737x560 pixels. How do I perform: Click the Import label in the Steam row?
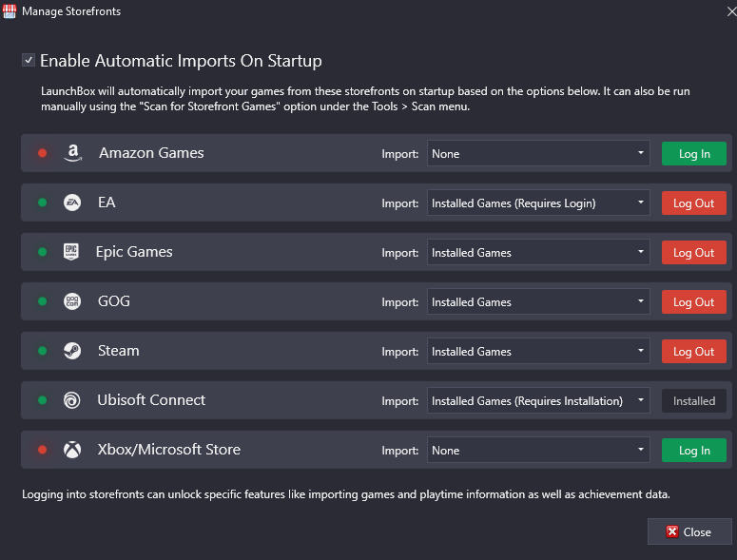[x=400, y=352]
